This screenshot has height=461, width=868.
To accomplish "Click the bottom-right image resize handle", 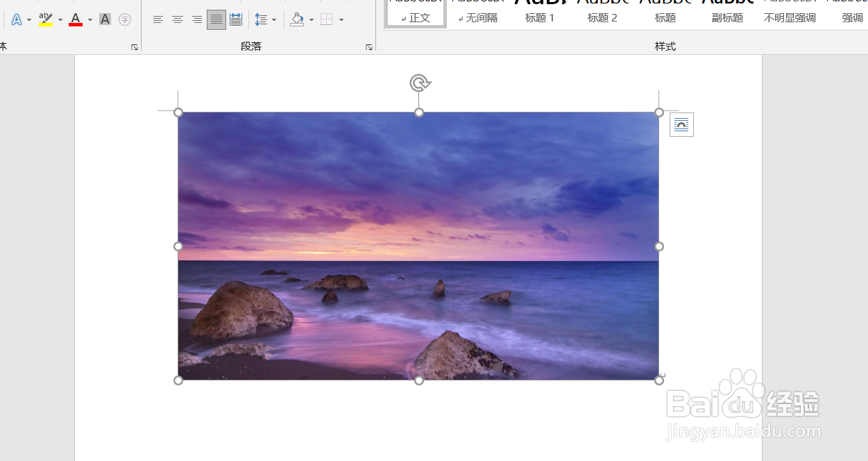I will click(659, 380).
